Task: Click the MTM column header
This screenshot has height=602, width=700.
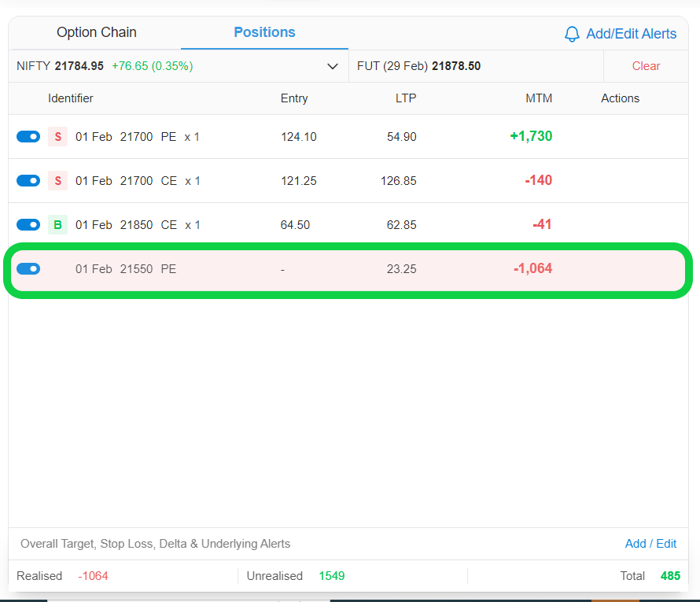Action: tap(539, 98)
